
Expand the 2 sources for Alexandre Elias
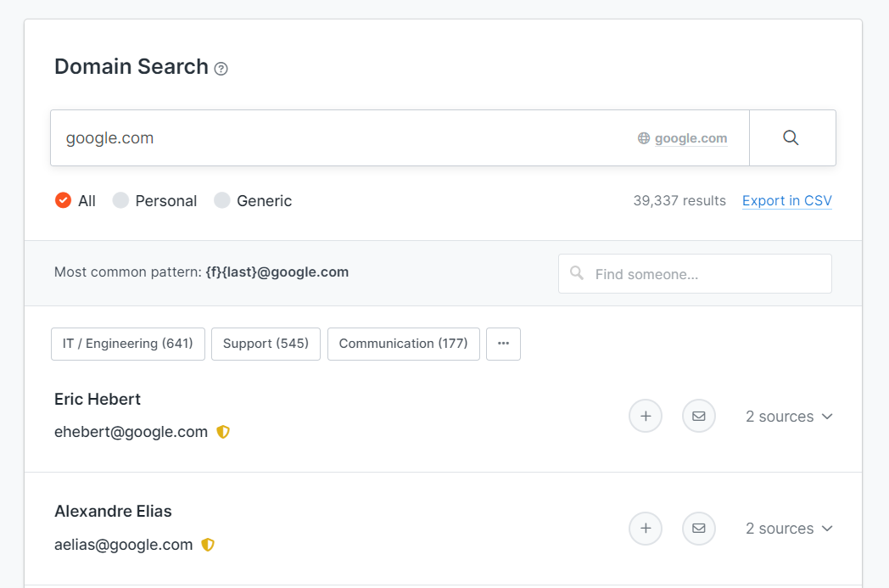(789, 529)
